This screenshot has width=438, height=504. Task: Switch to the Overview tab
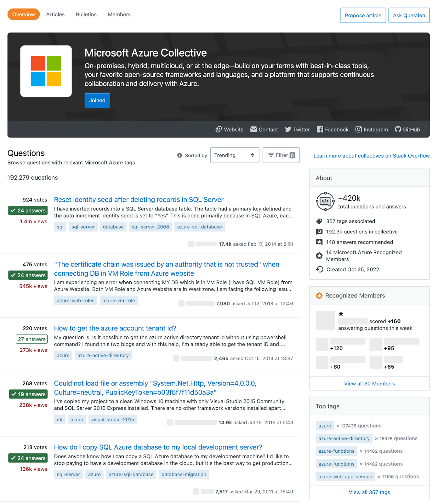click(x=24, y=14)
